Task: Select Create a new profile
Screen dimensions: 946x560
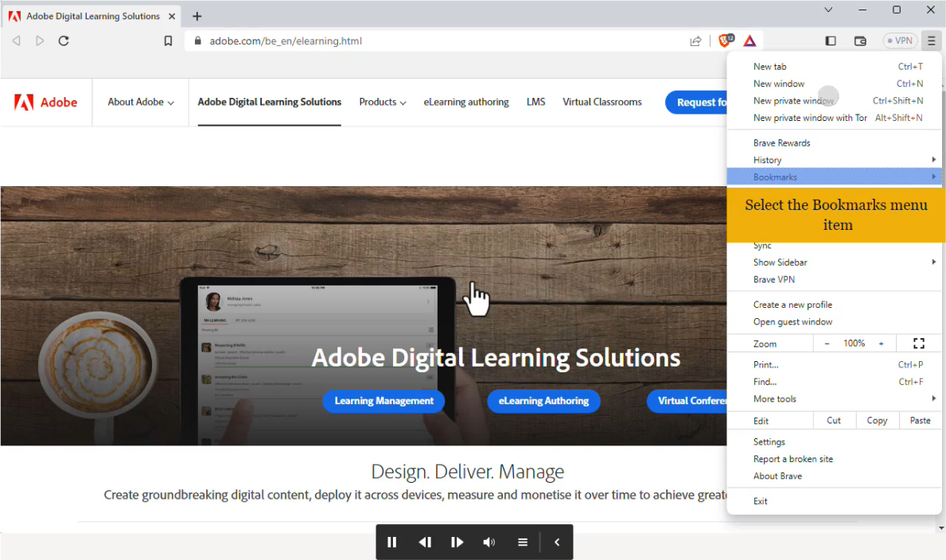Action: [834, 305]
